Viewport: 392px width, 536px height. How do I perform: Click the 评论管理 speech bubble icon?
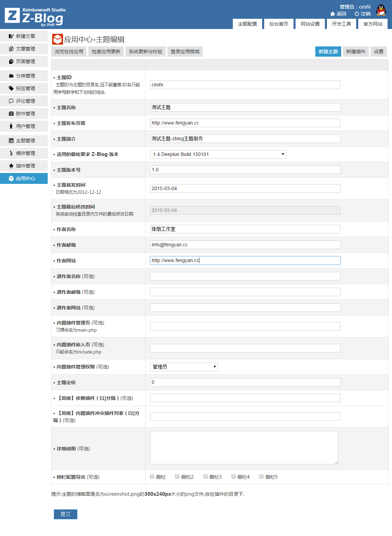click(x=11, y=101)
